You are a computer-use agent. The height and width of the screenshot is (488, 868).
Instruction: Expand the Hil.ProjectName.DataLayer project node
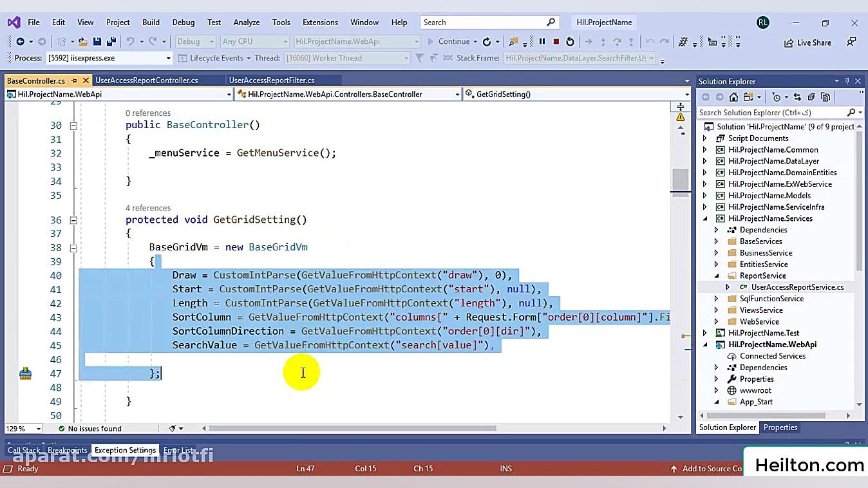click(x=704, y=162)
